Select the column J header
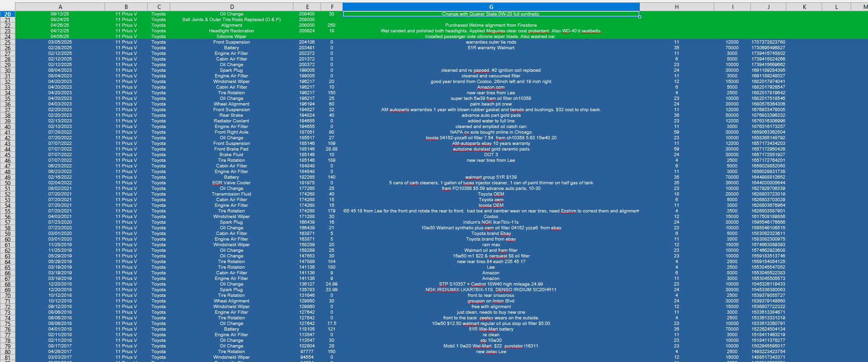 [768, 7]
